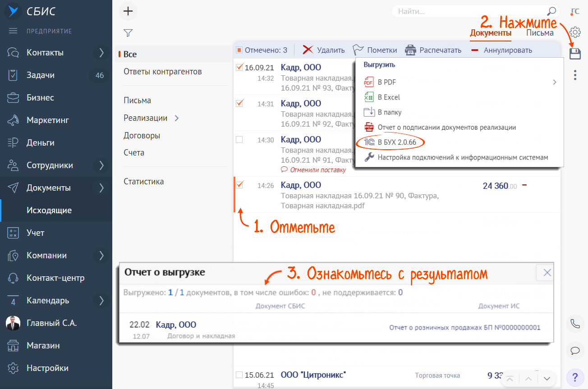This screenshot has width=588, height=389.
Task: Open the three-dots more menu
Action: pos(575,75)
